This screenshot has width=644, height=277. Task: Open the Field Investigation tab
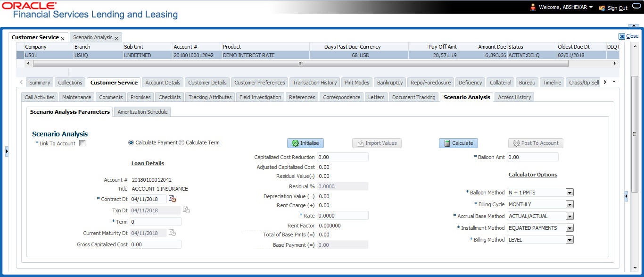coord(260,97)
